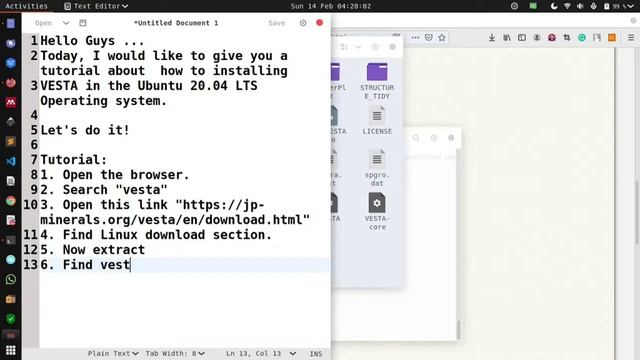Viewport: 640px width, 360px height.
Task: Open the Firefox hamburger menu
Action: 631,38
